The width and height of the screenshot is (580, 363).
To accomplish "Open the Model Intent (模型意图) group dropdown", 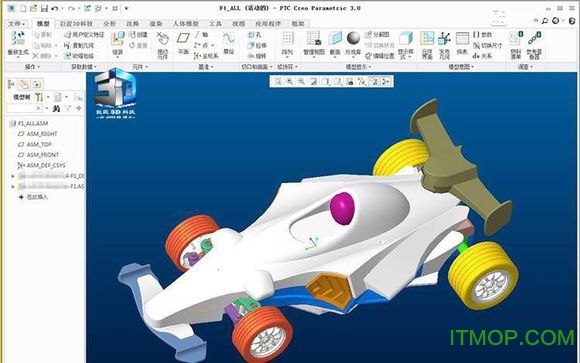I will click(461, 67).
